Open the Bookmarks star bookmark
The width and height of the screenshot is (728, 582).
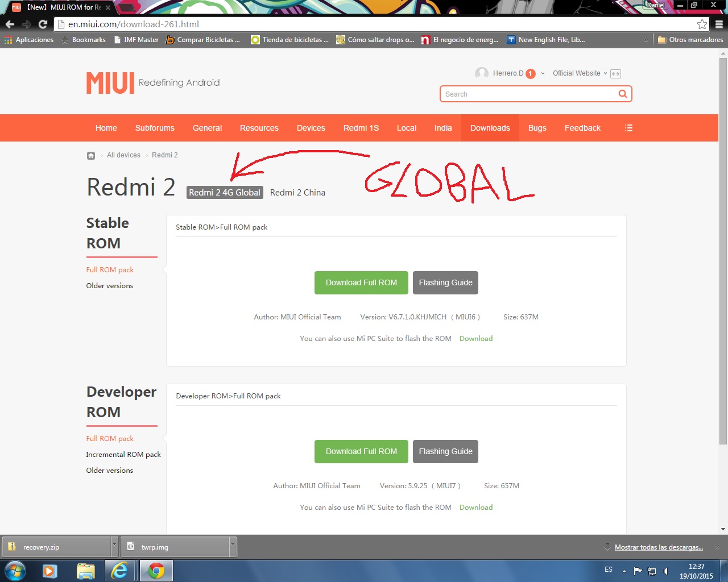[x=83, y=40]
